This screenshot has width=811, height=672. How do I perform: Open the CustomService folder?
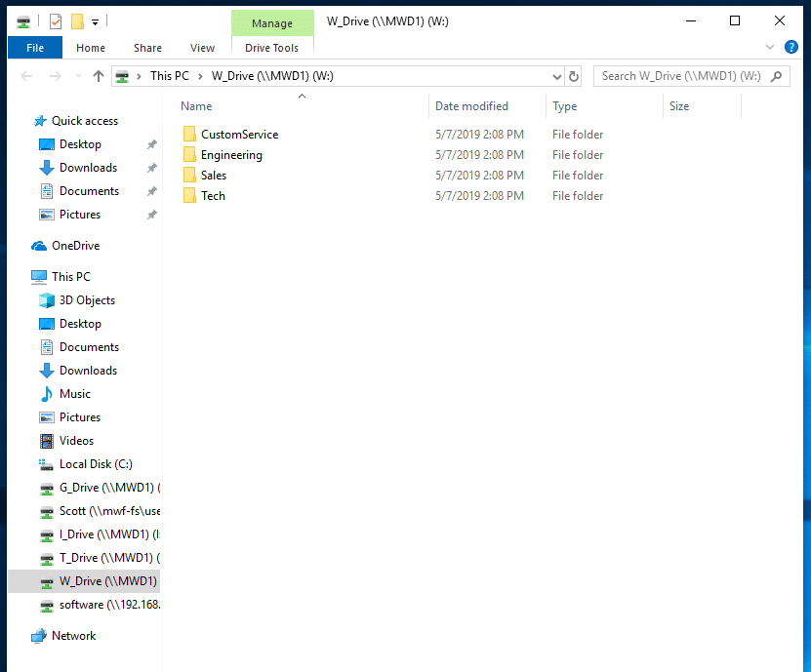pos(239,135)
